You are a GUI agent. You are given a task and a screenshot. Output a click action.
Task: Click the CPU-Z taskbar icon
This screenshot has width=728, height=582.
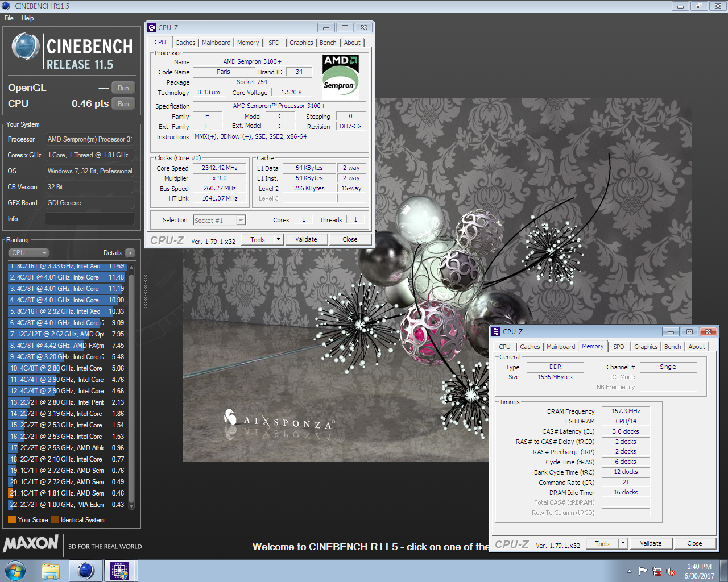click(119, 571)
